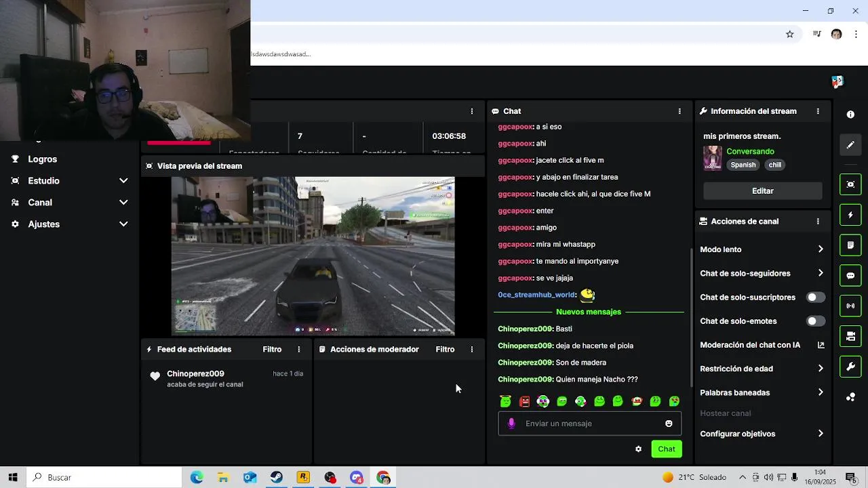
Task: Open Acciones de canal three-dot menu
Action: 818,222
